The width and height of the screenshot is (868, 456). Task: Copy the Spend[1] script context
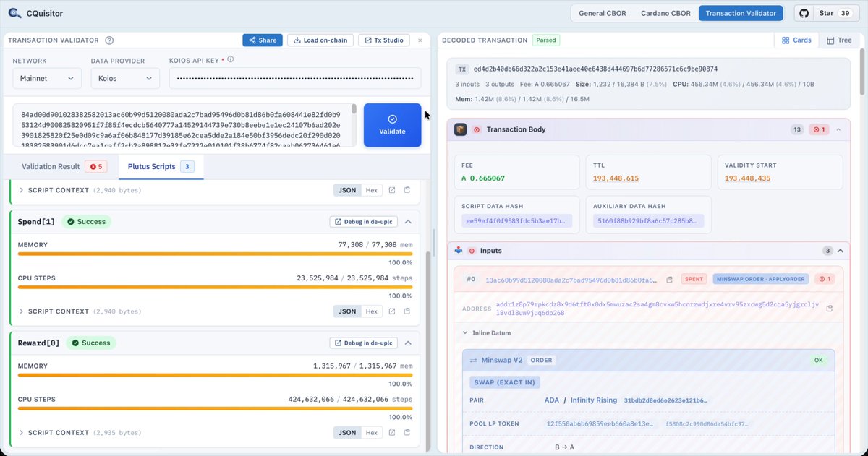coord(407,311)
